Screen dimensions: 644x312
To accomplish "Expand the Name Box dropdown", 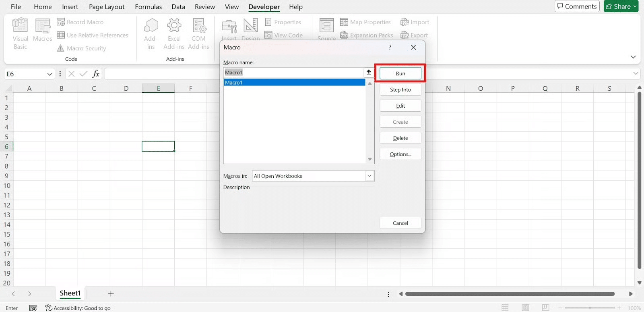I will point(50,74).
